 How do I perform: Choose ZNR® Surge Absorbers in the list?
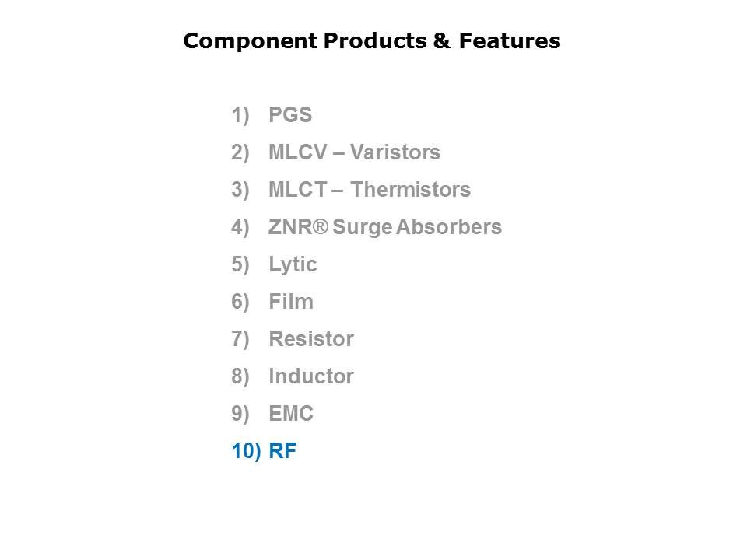pos(385,228)
